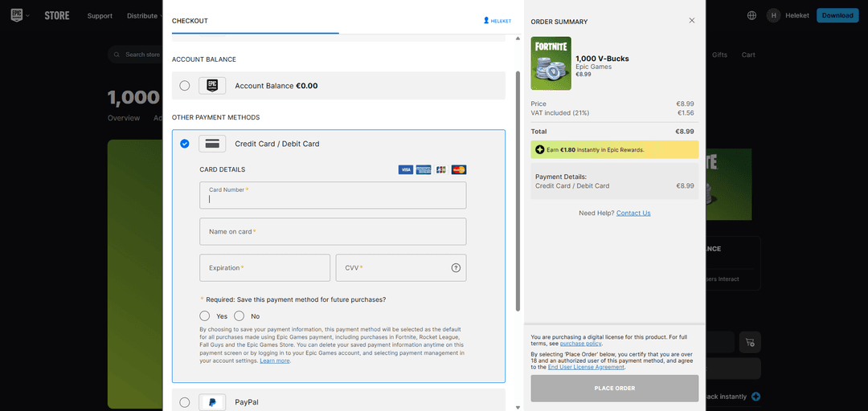
Task: Click the PayPal logo icon
Action: 212,402
